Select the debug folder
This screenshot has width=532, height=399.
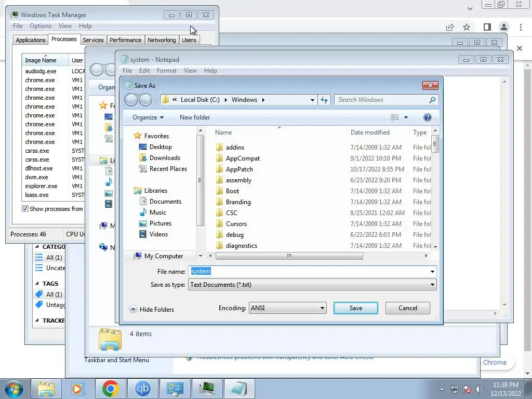click(234, 234)
